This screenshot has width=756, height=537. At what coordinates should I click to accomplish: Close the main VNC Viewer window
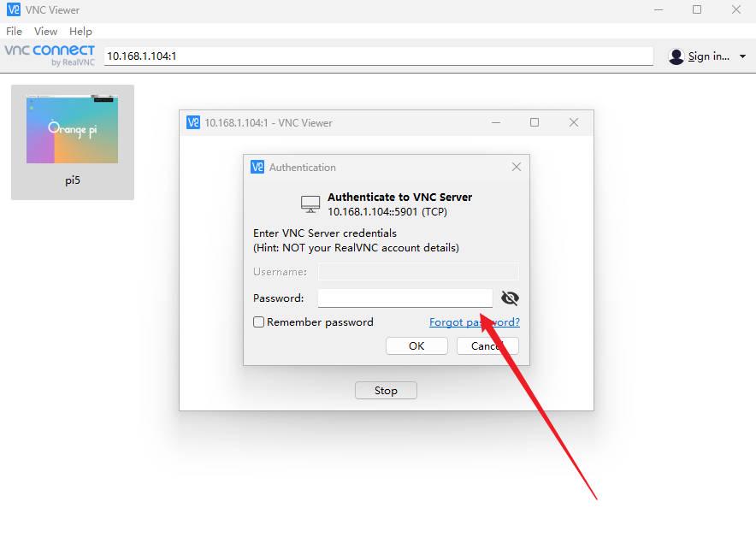(x=735, y=9)
